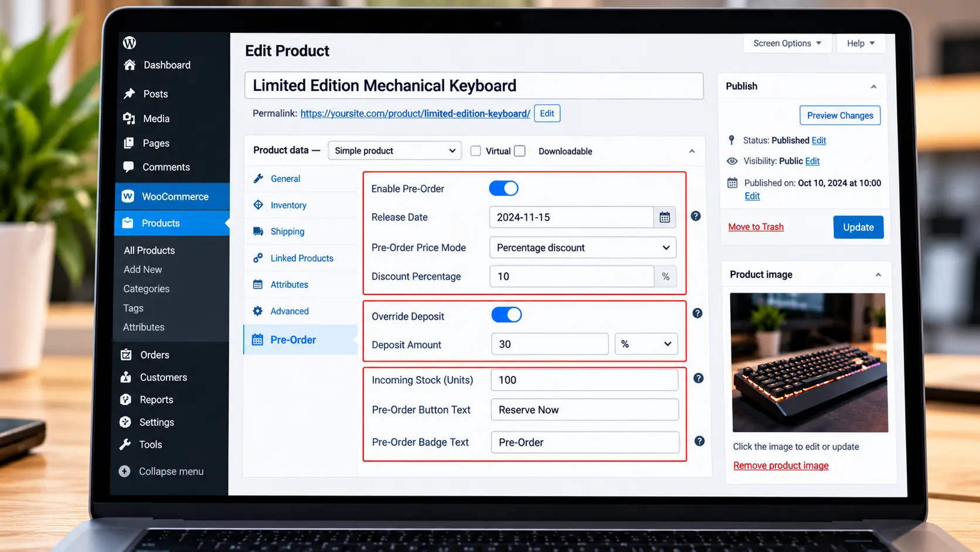The height and width of the screenshot is (552, 980).
Task: Click the Pre-Order Button Text field
Action: point(584,409)
